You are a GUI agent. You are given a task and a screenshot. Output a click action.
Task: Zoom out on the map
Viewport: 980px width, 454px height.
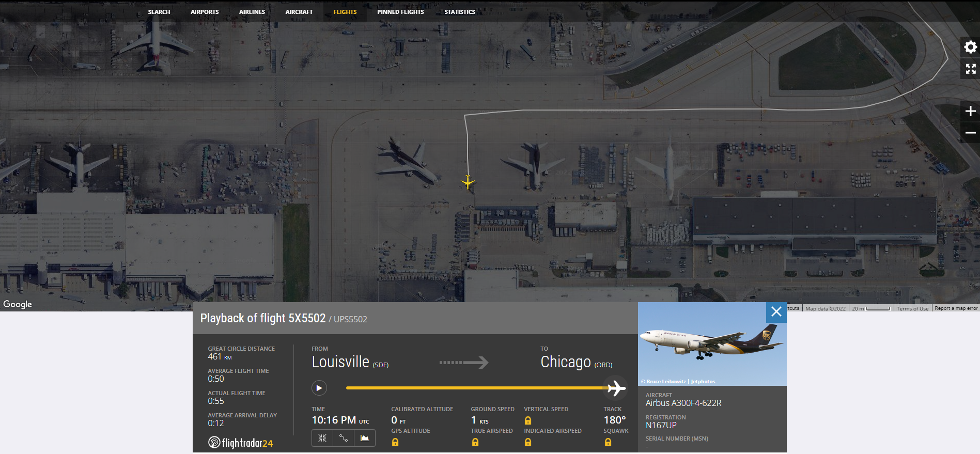(x=971, y=133)
